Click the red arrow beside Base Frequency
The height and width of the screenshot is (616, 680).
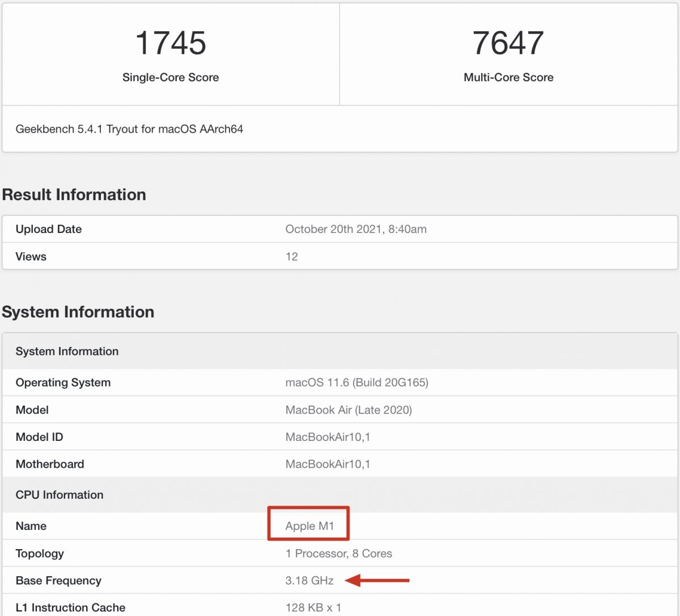click(x=377, y=580)
